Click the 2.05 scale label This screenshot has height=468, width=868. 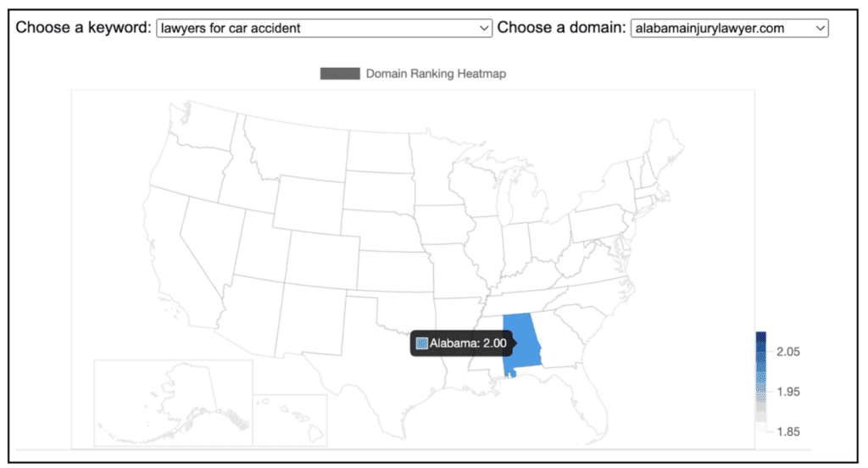(787, 352)
